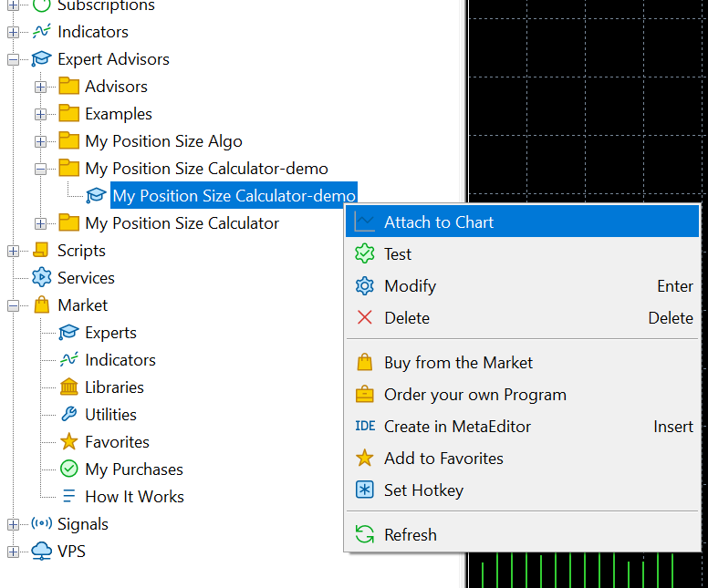Click the Utilities wrench icon
This screenshot has width=708, height=588.
click(69, 414)
